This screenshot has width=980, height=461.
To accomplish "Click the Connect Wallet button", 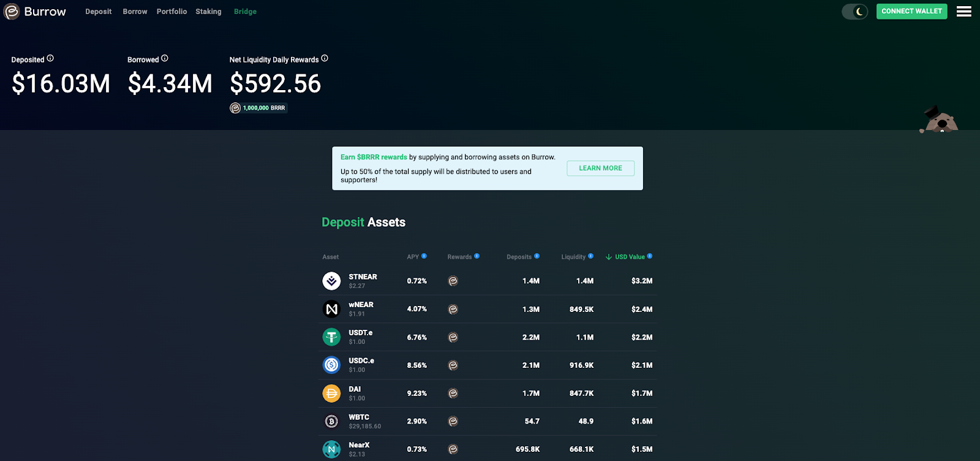I will (912, 11).
